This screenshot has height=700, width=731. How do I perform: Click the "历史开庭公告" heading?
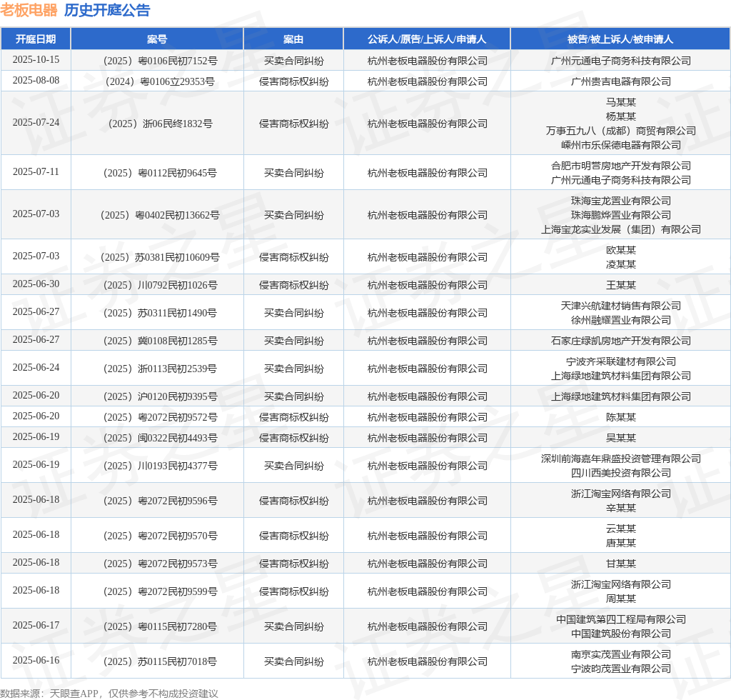click(107, 10)
